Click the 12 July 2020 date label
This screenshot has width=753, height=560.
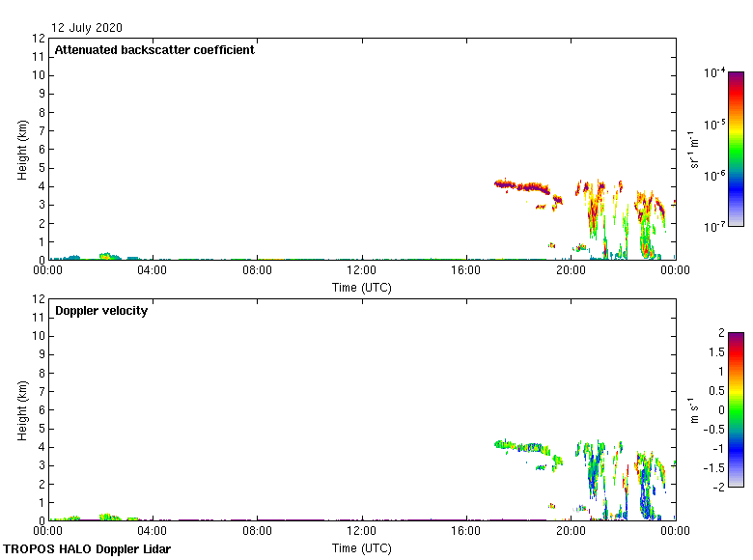coord(87,28)
